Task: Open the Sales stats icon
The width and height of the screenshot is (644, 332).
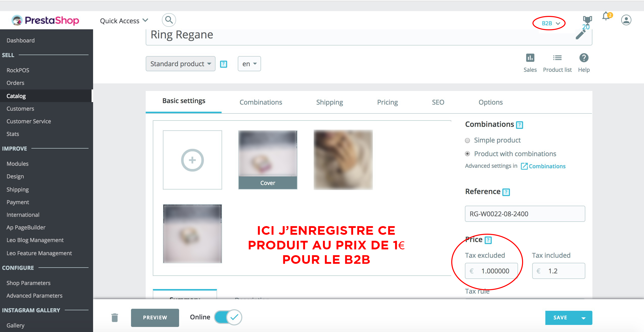Action: [530, 58]
